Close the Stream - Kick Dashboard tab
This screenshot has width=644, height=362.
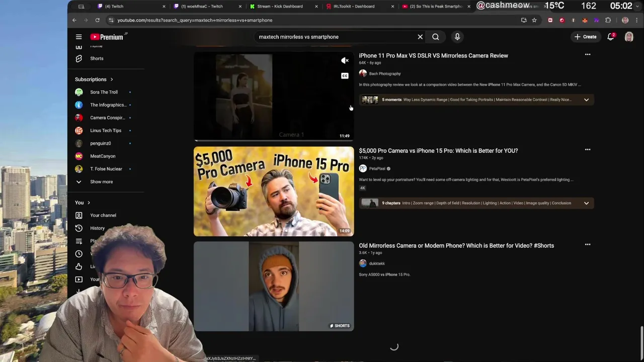coord(316,7)
